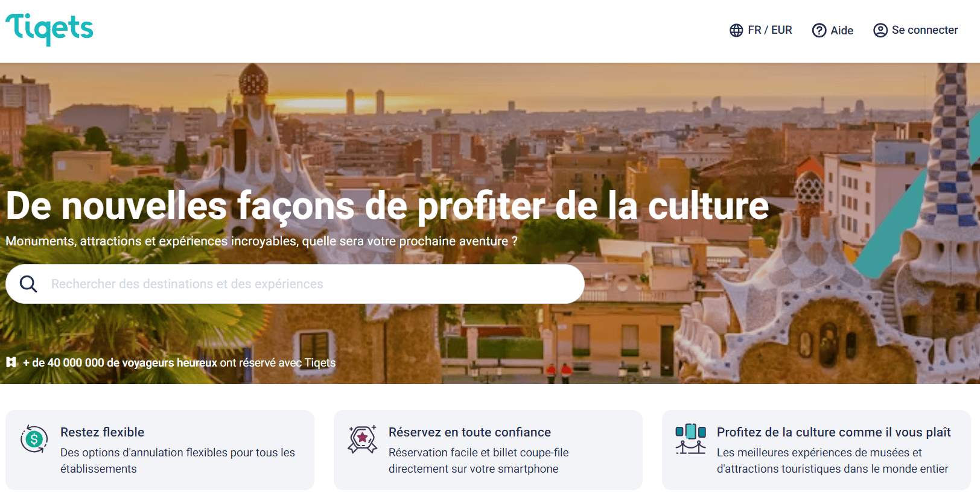Focus the destinations and experiences search field
Screen dimensions: 980x504
[x=295, y=284]
